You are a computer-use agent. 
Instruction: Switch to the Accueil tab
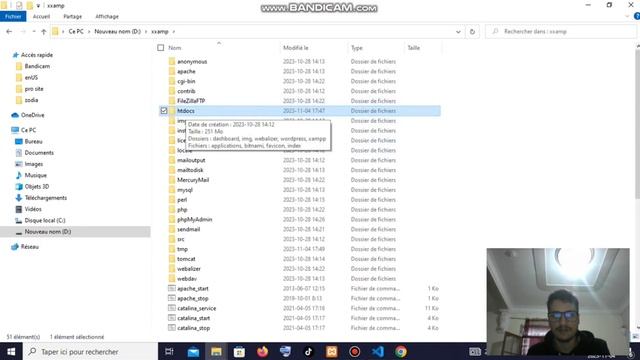pyautogui.click(x=41, y=16)
